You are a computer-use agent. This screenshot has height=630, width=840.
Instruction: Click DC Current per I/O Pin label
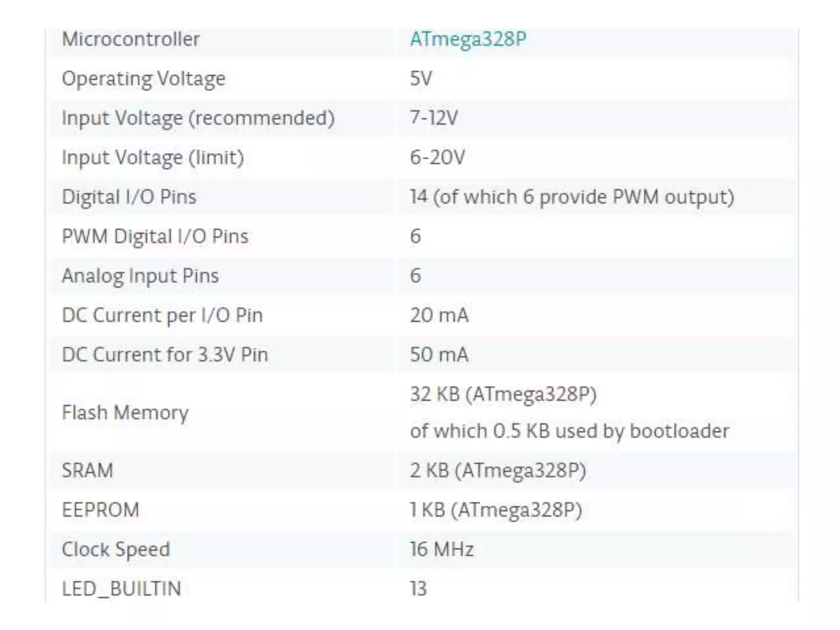point(162,315)
